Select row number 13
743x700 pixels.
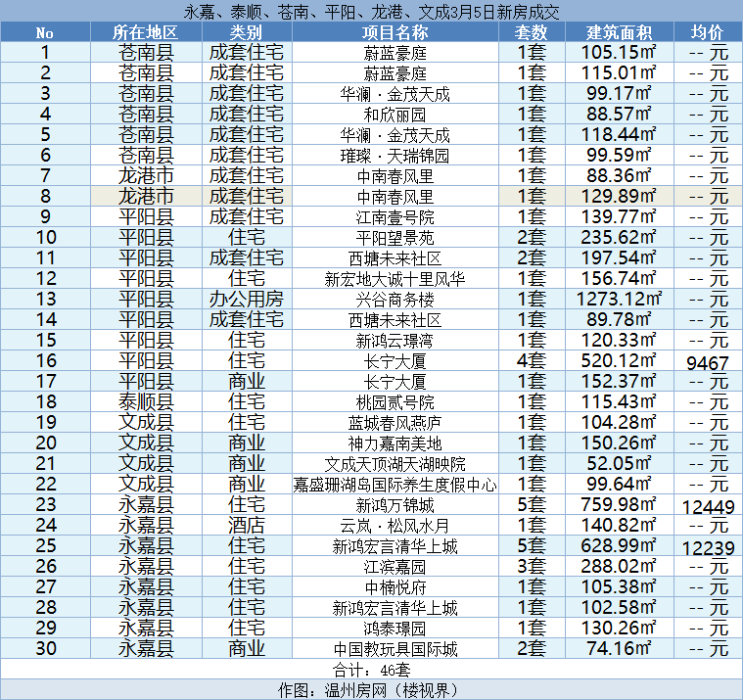(46, 299)
